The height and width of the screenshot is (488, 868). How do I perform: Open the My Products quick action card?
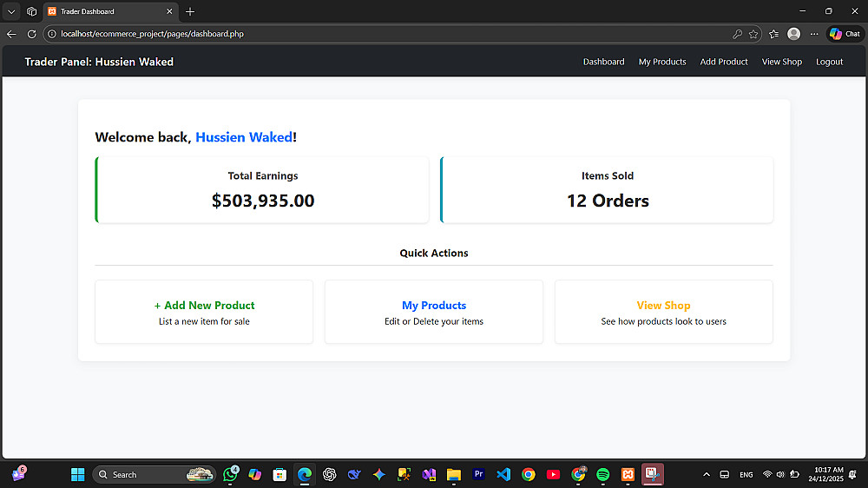coord(434,312)
